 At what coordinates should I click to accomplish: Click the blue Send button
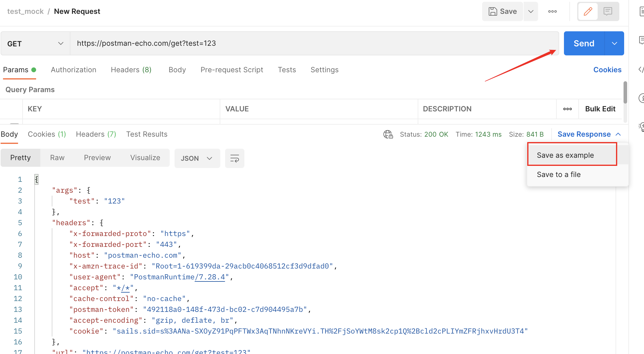(x=584, y=44)
